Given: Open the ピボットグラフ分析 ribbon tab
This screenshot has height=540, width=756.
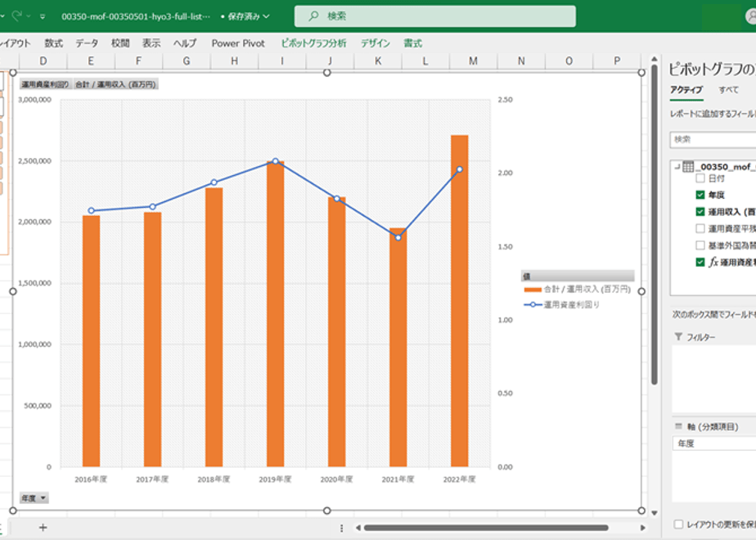Looking at the screenshot, I should point(313,43).
